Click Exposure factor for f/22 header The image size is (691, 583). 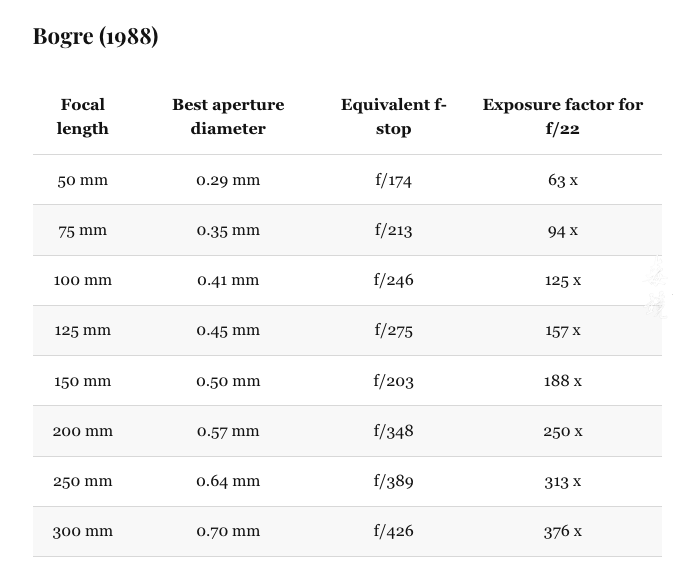pos(562,116)
